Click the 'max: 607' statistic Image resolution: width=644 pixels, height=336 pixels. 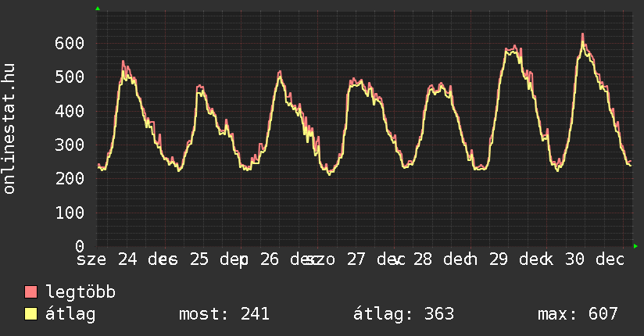578,314
